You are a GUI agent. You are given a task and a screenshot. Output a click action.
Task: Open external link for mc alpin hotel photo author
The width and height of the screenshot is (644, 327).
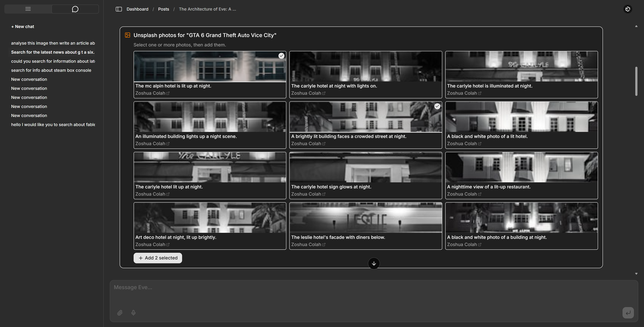(168, 93)
